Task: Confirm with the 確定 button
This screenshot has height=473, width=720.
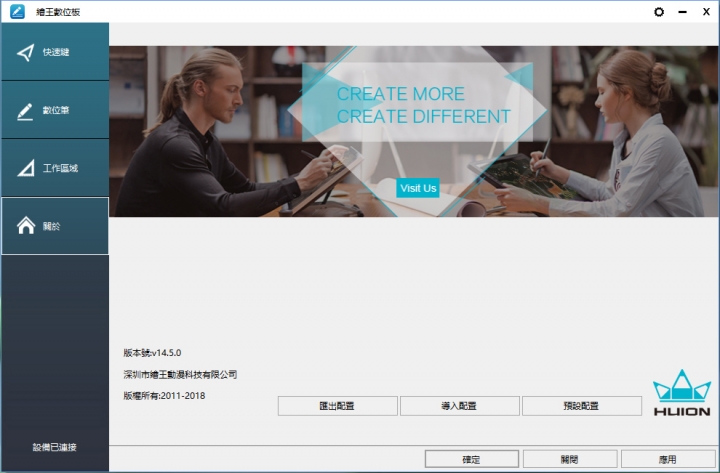Action: [x=472, y=459]
